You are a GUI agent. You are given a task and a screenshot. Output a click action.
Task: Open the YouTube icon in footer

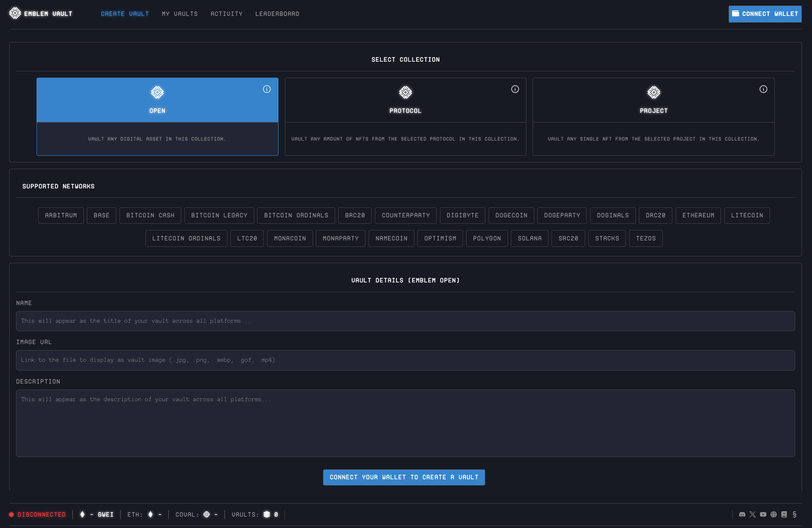pyautogui.click(x=763, y=515)
